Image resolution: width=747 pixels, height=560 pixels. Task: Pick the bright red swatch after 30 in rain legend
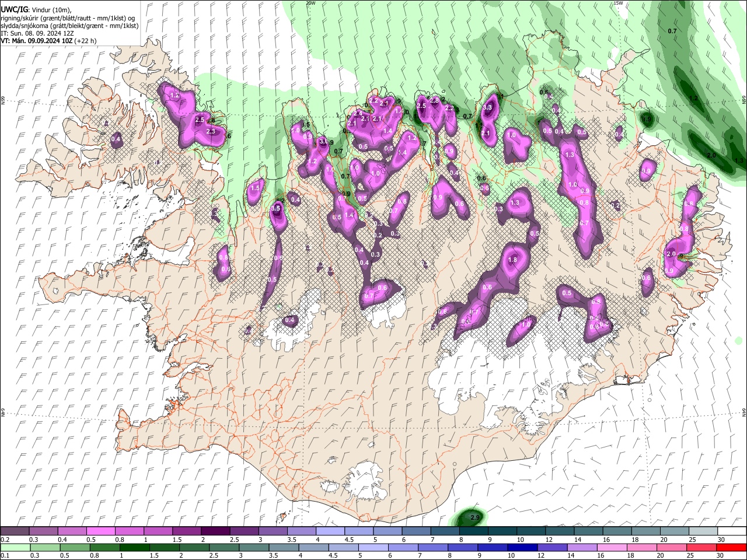tap(730, 547)
